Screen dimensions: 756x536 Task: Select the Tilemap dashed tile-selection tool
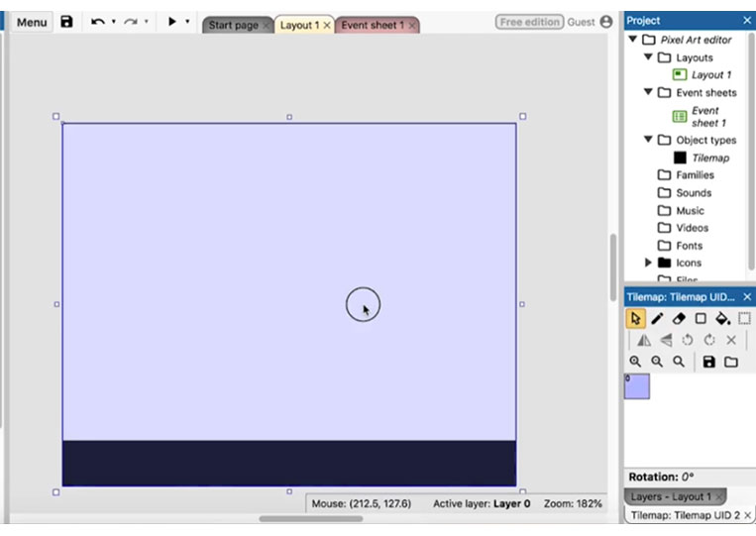point(744,319)
